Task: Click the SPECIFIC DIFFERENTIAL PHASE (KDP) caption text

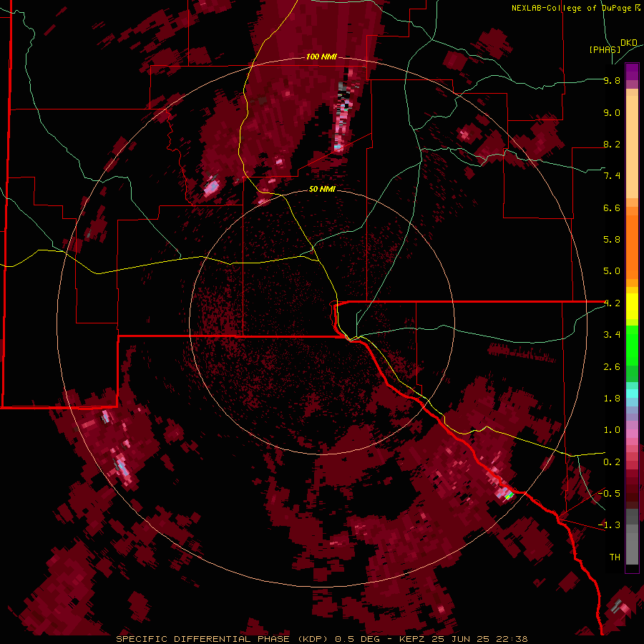Action: 223,639
